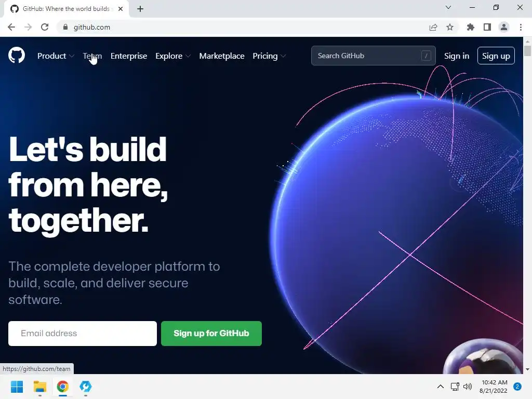Open the Marketplace nav item
This screenshot has width=532, height=399.
[x=221, y=56]
